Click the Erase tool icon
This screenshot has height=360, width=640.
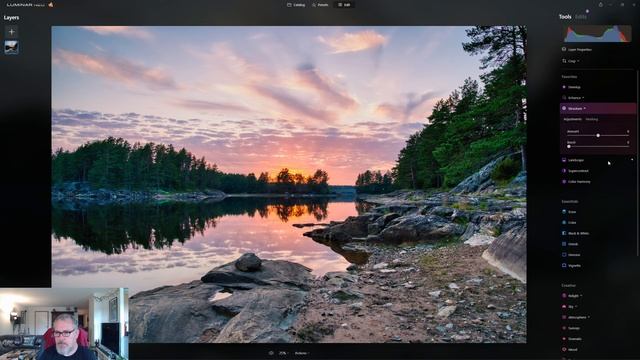(564, 212)
